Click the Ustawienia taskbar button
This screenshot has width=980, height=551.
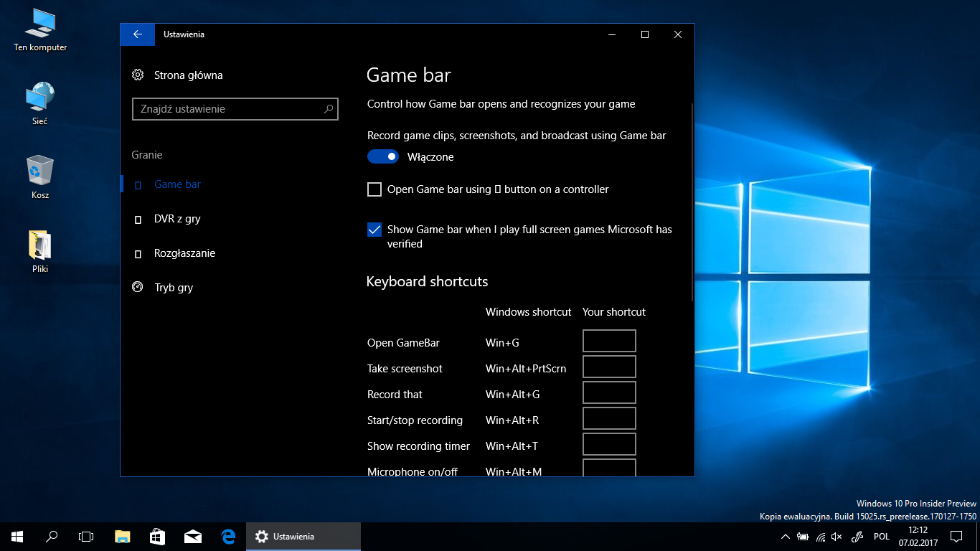[x=303, y=537]
